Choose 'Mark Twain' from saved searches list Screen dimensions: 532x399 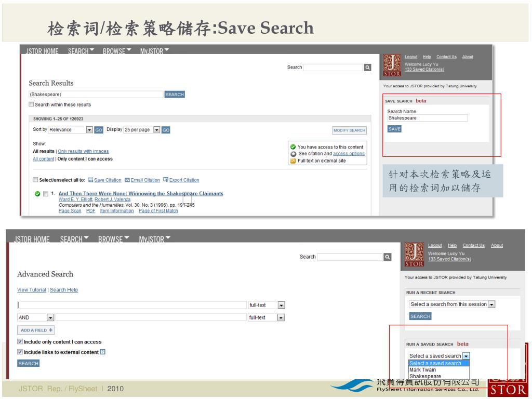tap(422, 370)
